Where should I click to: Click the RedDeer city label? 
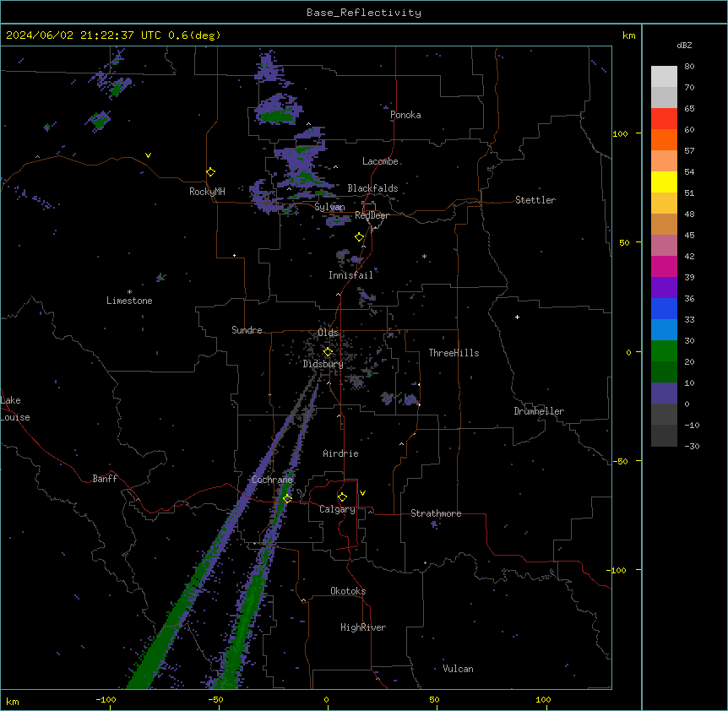coord(372,215)
